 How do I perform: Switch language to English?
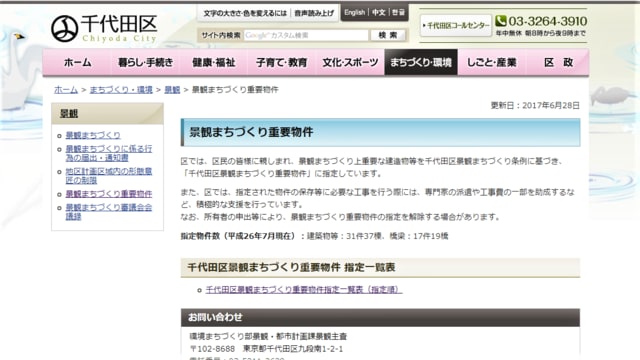(x=354, y=13)
